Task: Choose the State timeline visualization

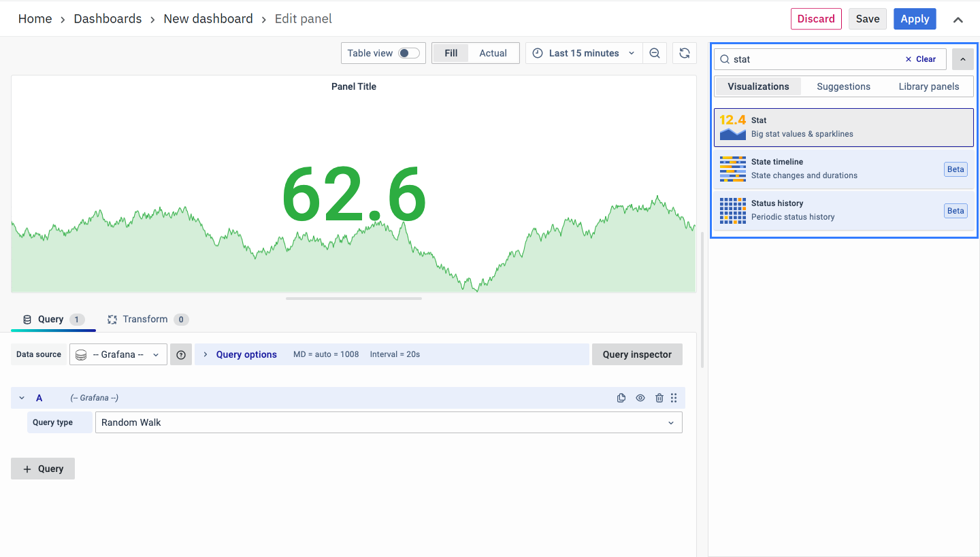Action: tap(843, 169)
